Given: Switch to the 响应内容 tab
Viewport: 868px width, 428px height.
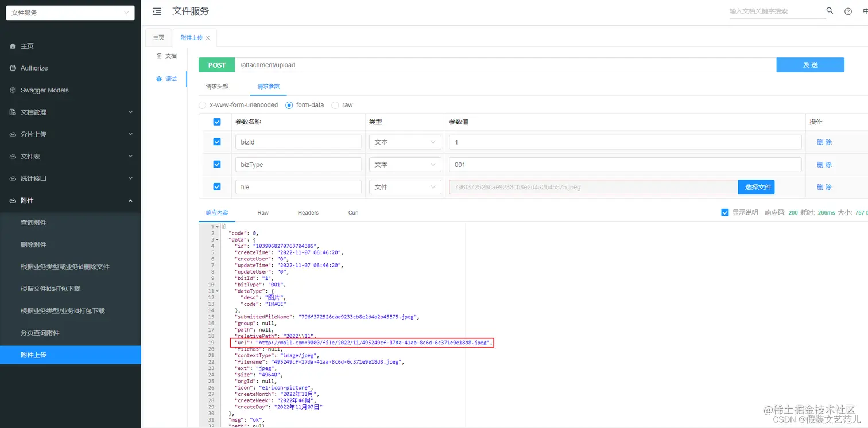Looking at the screenshot, I should pos(217,212).
